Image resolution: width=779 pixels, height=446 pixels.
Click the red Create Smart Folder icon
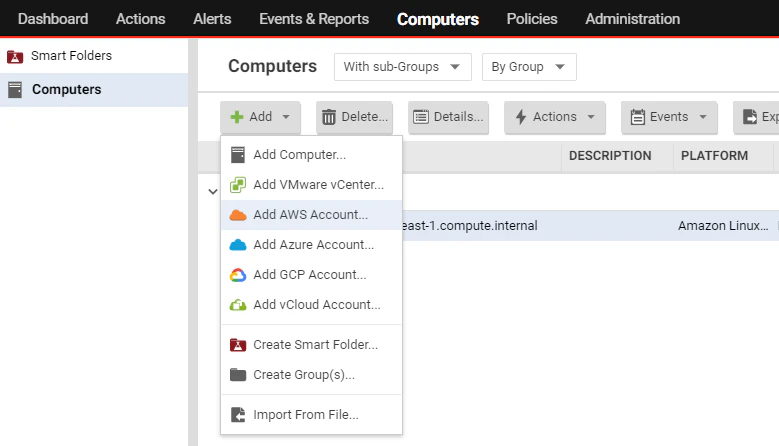pyautogui.click(x=238, y=345)
